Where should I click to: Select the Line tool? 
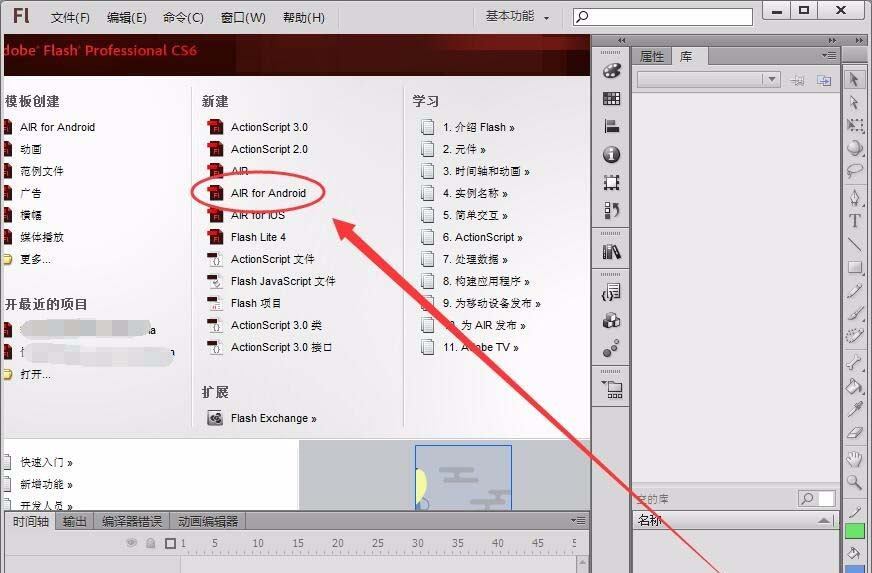click(855, 244)
